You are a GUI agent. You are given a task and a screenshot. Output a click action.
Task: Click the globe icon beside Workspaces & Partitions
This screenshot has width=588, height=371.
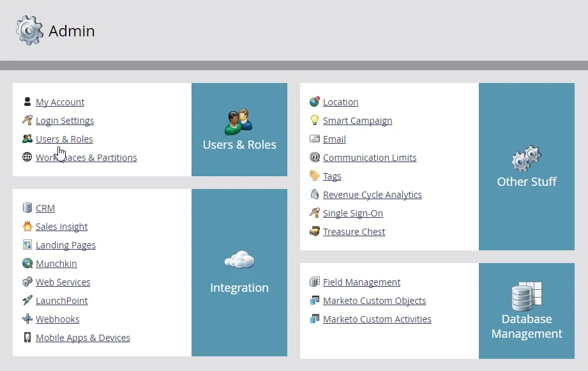[27, 157]
